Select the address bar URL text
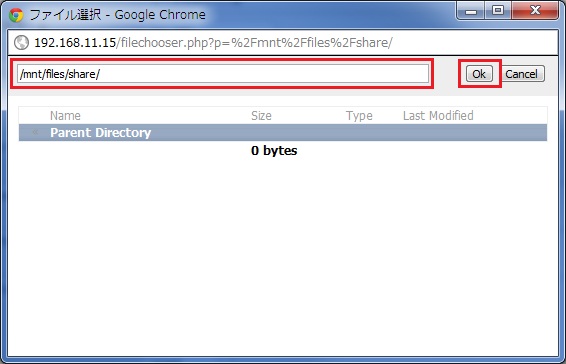Image resolution: width=566 pixels, height=364 pixels. [213, 43]
